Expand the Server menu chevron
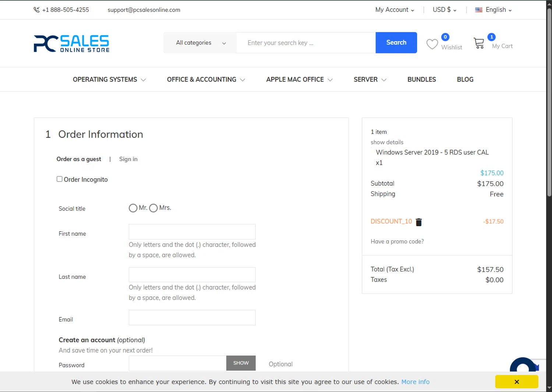 384,80
